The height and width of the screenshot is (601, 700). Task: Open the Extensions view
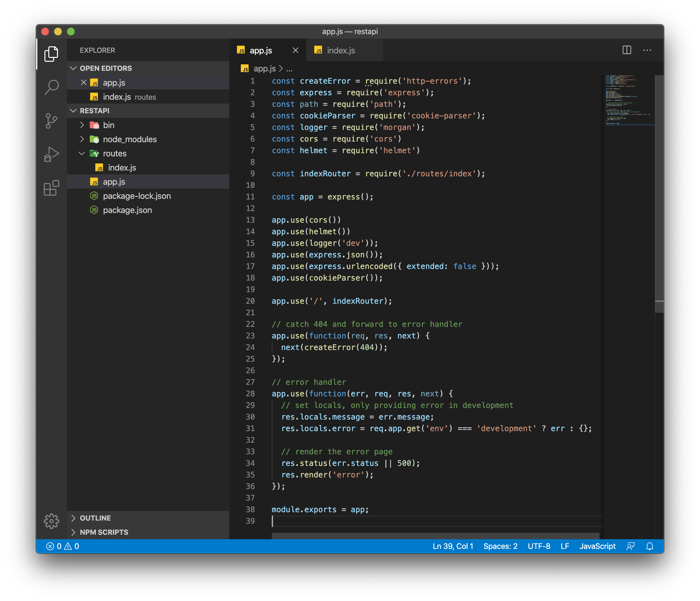point(51,188)
